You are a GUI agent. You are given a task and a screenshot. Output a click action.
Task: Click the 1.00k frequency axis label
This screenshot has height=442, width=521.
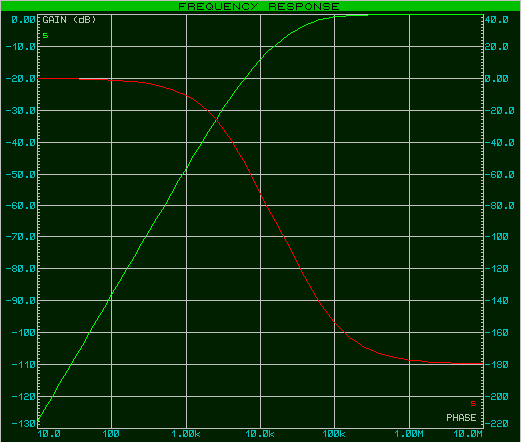[186, 434]
